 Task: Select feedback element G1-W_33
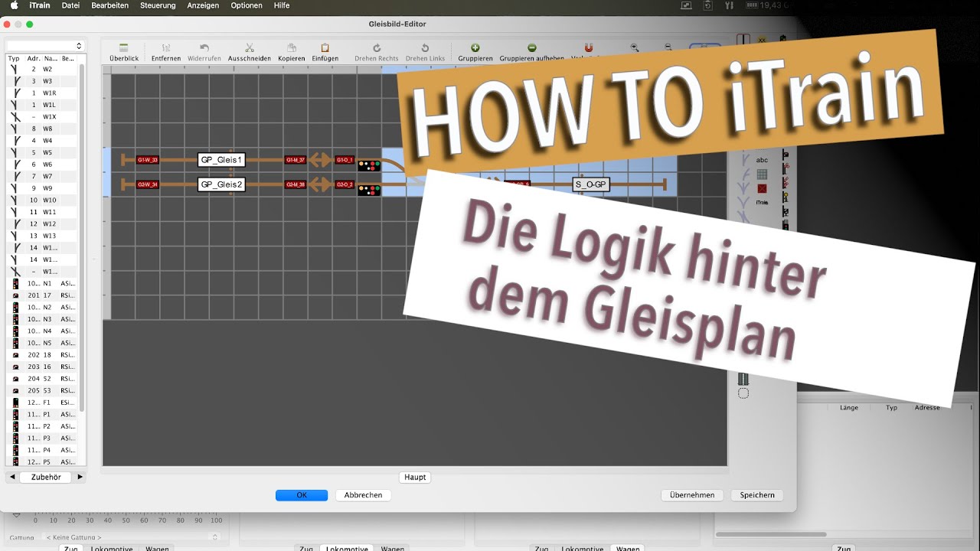click(148, 160)
